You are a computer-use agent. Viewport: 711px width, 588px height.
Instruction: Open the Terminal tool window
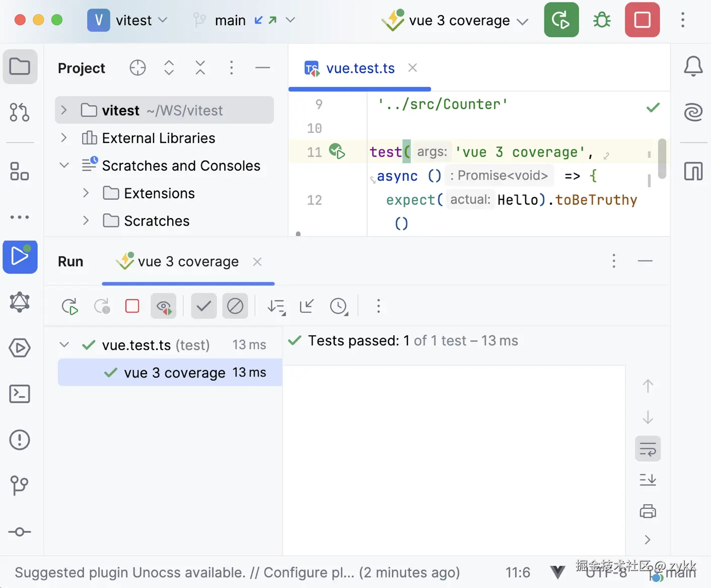click(20, 394)
